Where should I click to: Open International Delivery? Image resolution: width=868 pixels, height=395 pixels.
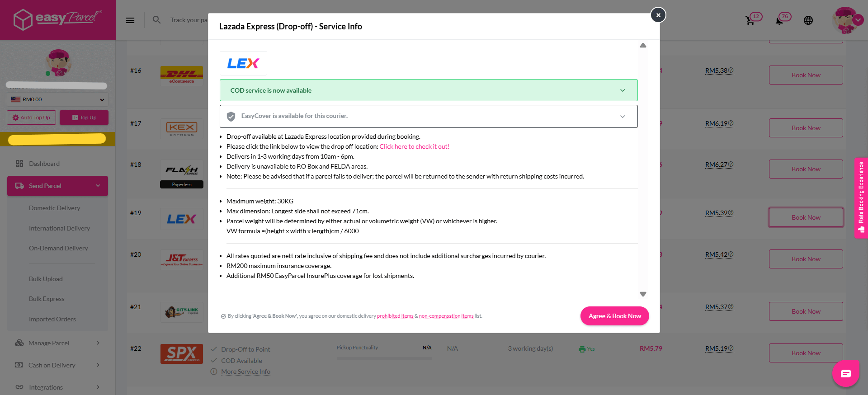coord(60,228)
